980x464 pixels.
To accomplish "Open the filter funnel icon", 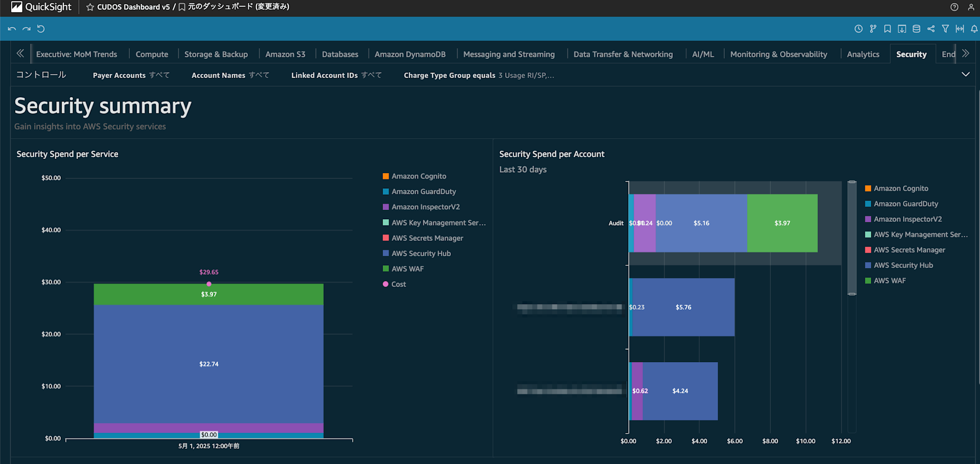I will click(945, 29).
